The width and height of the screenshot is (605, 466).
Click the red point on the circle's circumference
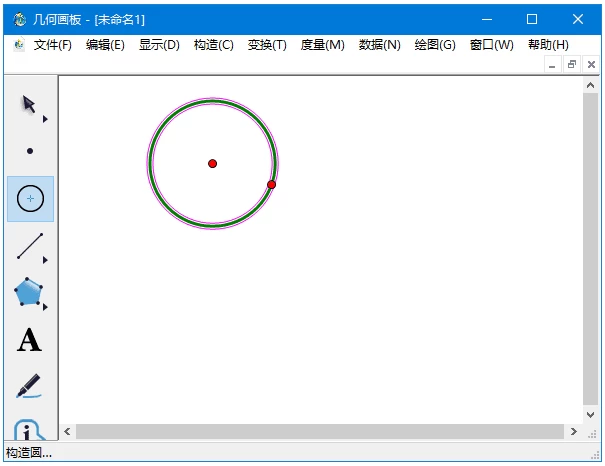click(x=271, y=184)
